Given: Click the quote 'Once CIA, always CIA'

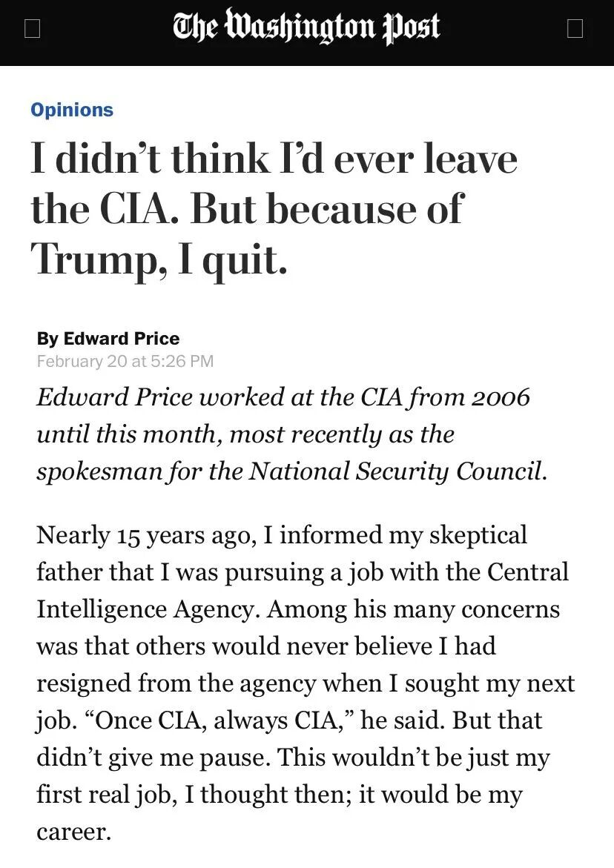Looking at the screenshot, I should click(x=219, y=720).
